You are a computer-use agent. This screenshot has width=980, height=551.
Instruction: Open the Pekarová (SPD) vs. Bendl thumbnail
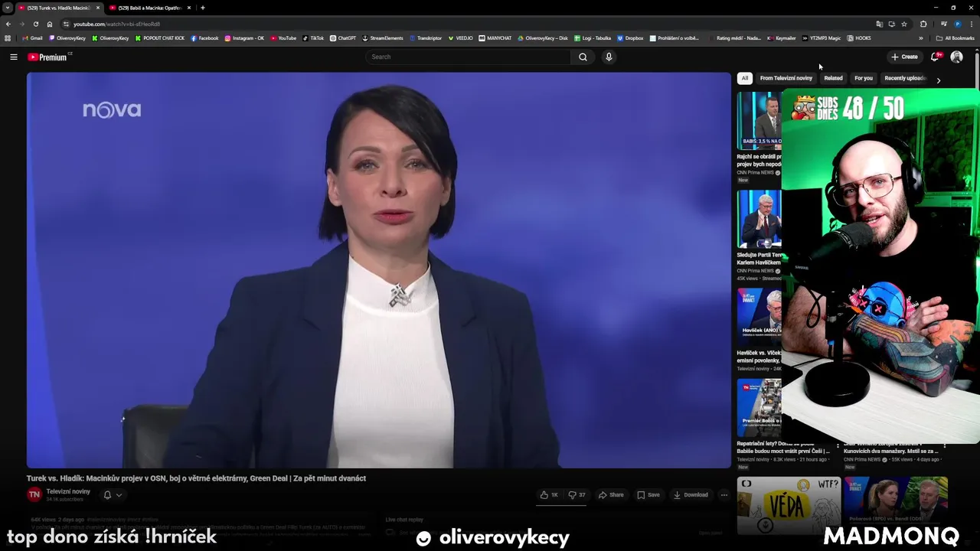(896, 505)
